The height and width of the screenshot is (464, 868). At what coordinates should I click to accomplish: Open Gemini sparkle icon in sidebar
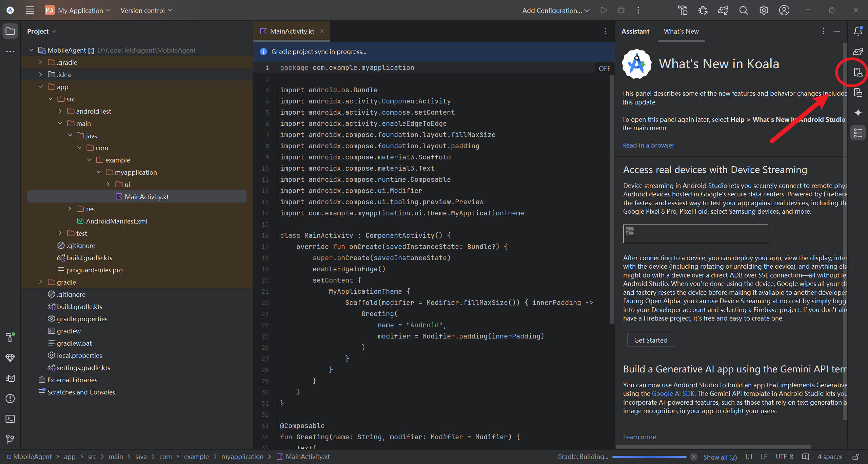point(858,113)
